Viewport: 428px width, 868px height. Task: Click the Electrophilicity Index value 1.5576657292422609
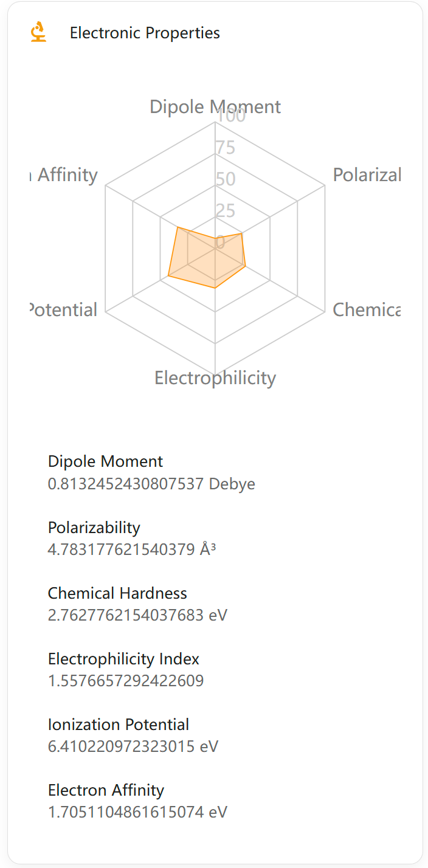coord(126,681)
